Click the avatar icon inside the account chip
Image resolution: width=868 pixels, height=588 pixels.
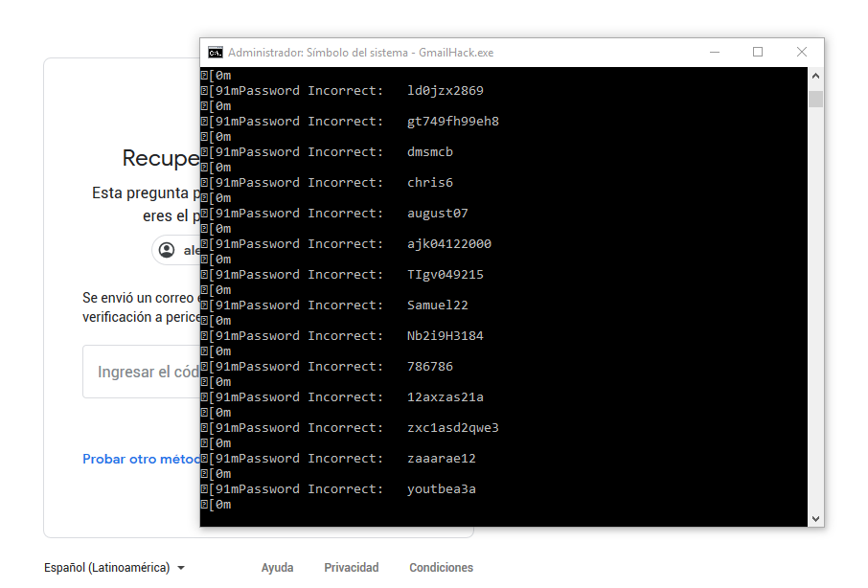pos(169,250)
